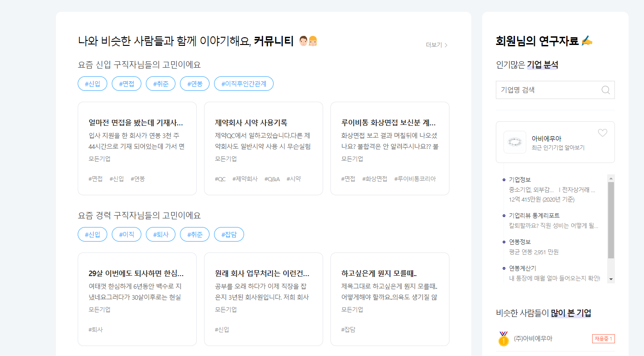The height and width of the screenshot is (356, 644).
Task: Open 연봉정보 item showing 평균 연봉
Action: (520, 242)
